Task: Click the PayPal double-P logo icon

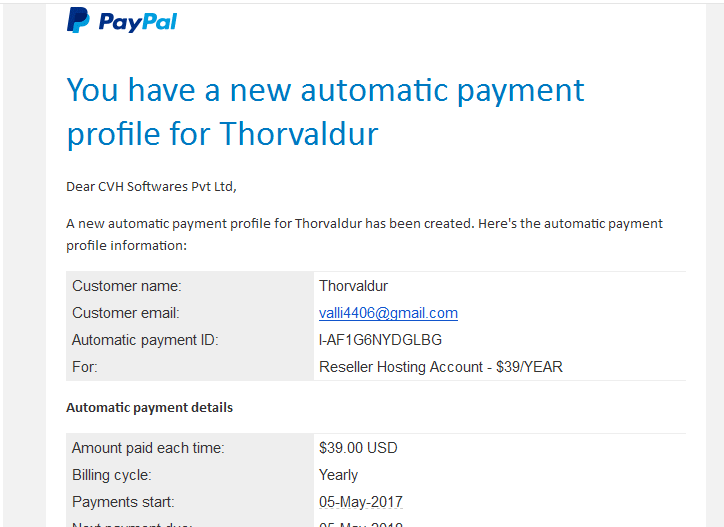Action: click(x=78, y=20)
